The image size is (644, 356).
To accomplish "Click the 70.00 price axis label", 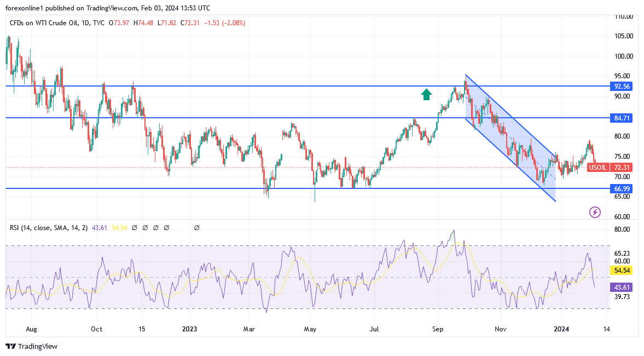I will point(622,177).
